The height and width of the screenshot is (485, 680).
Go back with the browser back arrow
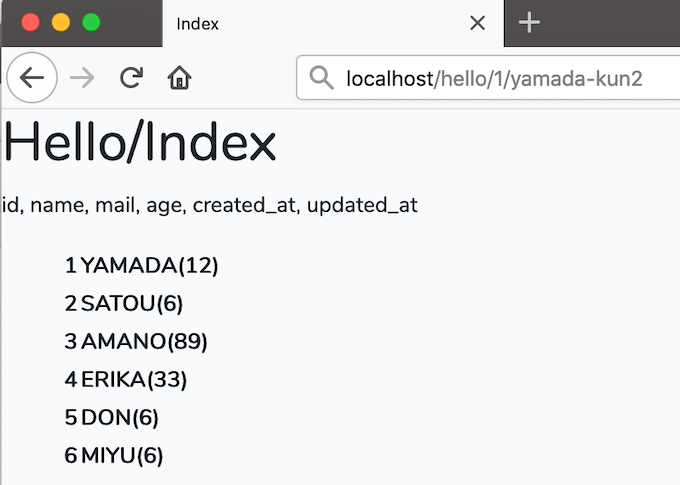click(32, 78)
